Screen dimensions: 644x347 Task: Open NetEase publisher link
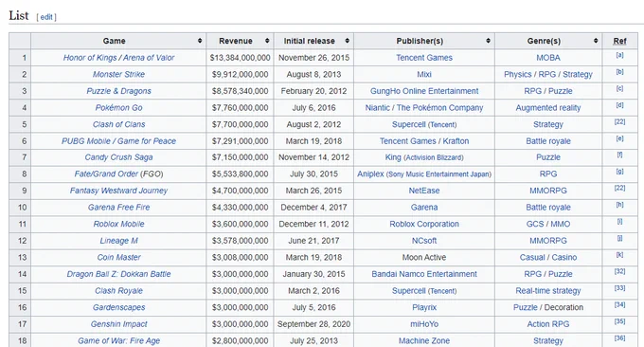tap(424, 191)
